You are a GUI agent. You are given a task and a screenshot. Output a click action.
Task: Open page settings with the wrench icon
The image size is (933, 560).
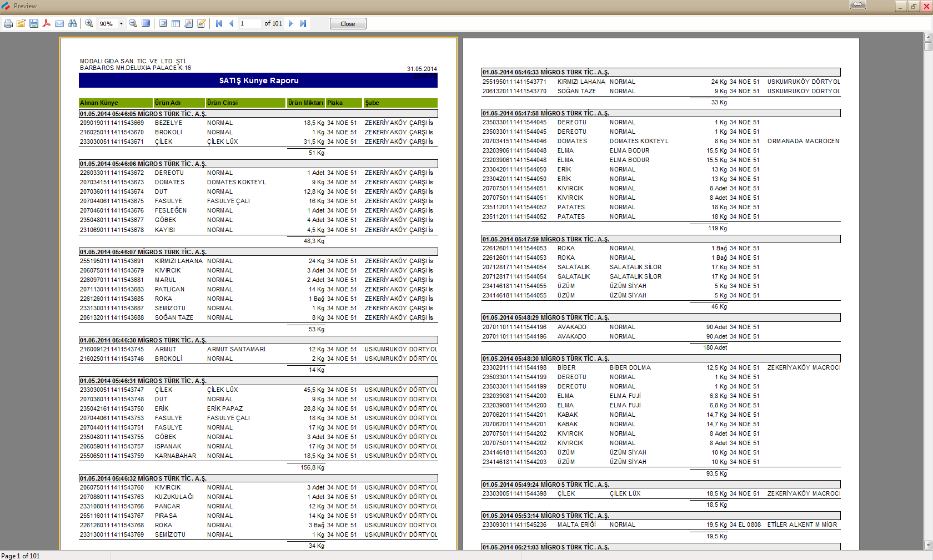pyautogui.click(x=188, y=23)
